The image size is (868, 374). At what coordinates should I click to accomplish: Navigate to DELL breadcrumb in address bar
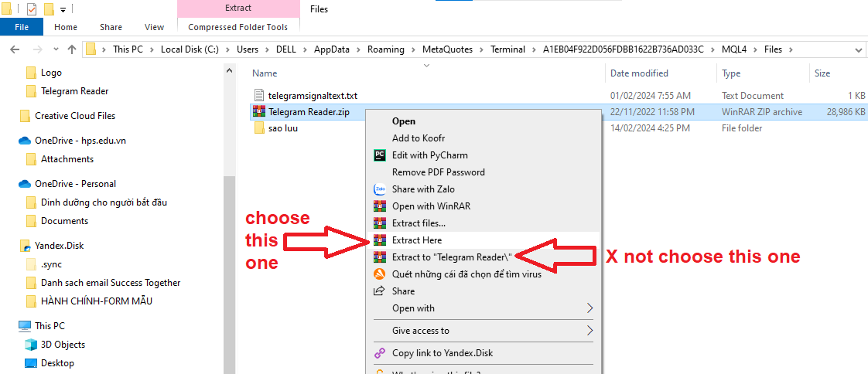coord(286,49)
